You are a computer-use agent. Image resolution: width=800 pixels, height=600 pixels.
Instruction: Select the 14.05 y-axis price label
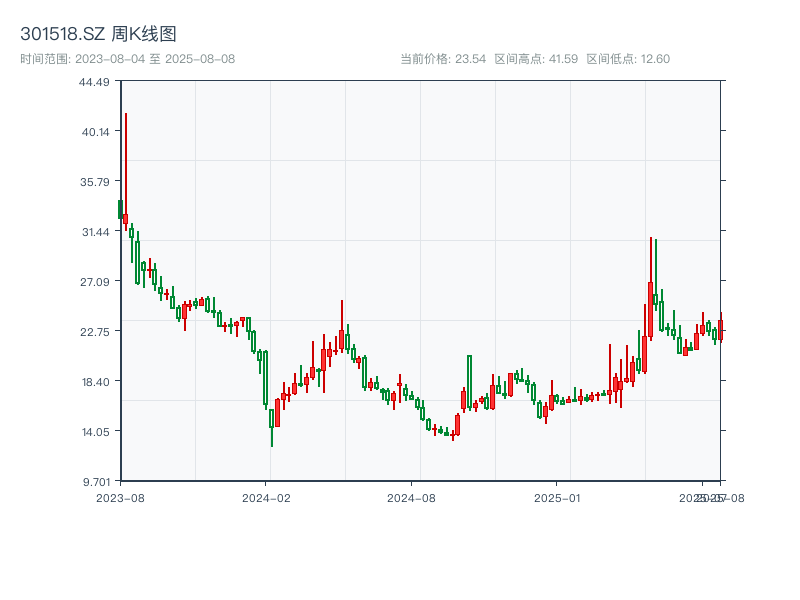(94, 432)
